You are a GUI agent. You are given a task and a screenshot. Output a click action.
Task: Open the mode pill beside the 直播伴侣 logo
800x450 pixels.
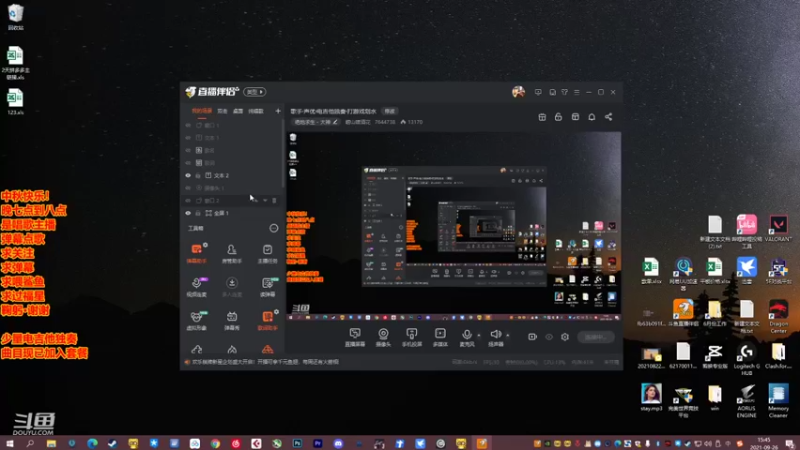click(x=255, y=92)
